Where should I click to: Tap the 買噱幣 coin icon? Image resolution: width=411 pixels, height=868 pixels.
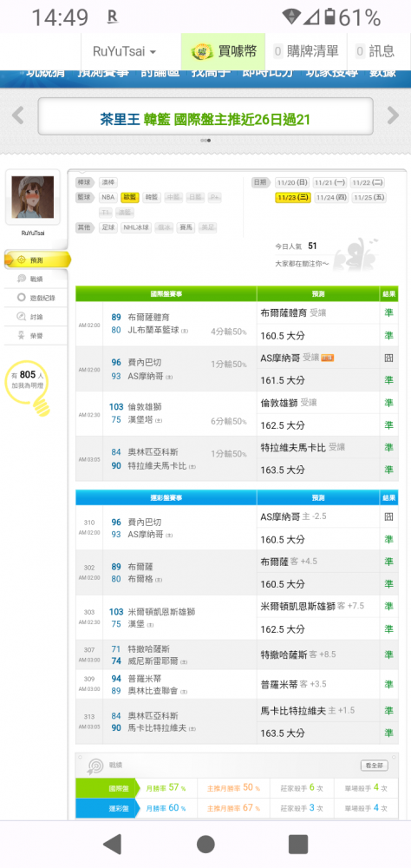click(x=202, y=52)
